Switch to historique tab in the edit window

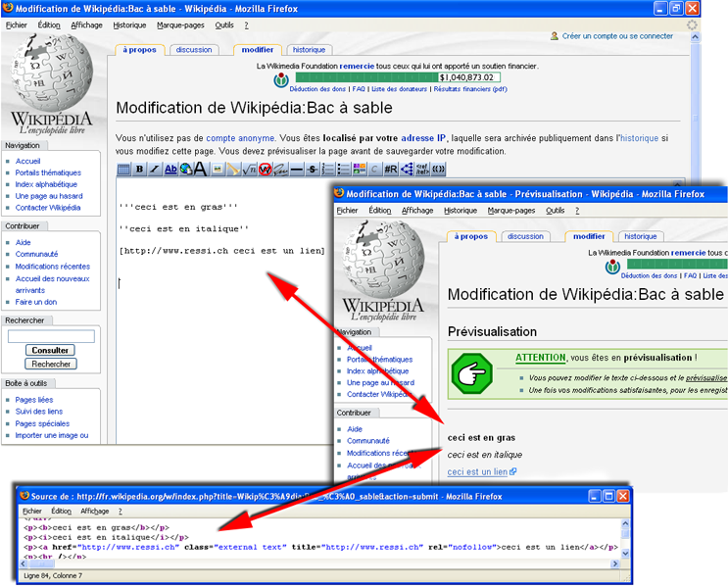310,50
